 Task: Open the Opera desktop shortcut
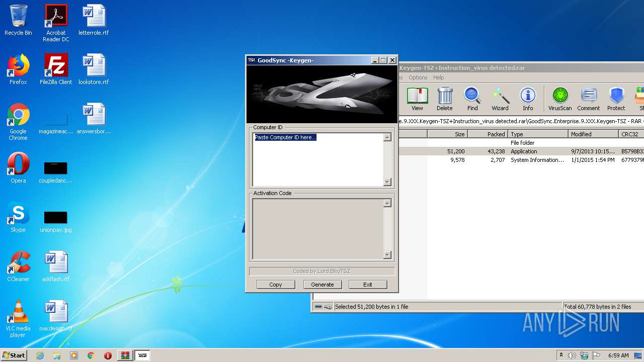[18, 168]
